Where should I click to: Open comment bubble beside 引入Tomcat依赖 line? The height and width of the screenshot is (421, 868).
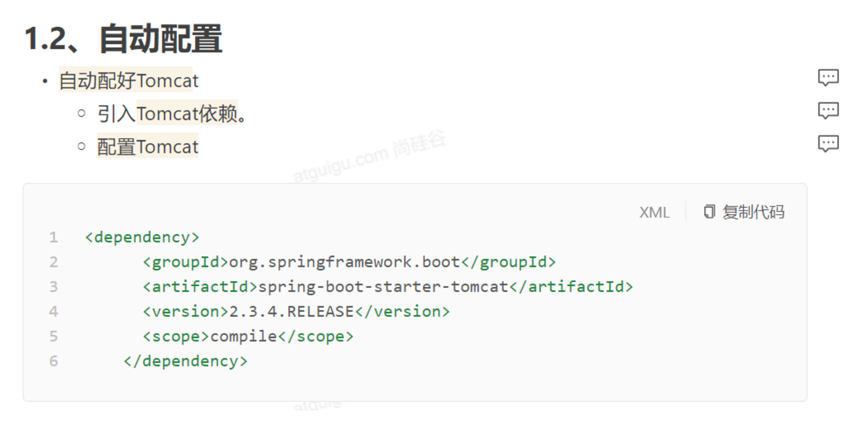[828, 110]
